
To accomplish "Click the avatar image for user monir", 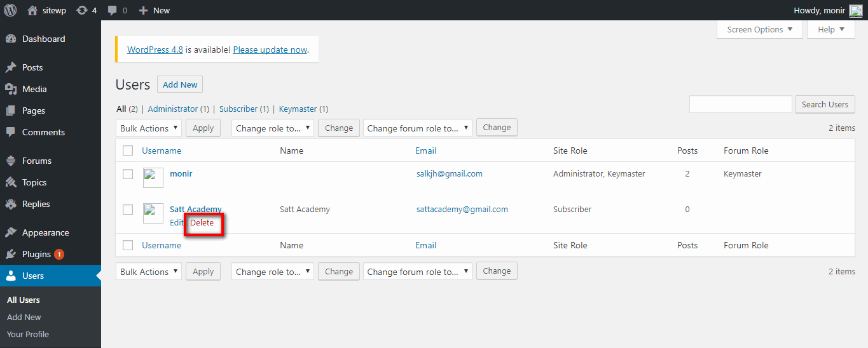I will (153, 178).
